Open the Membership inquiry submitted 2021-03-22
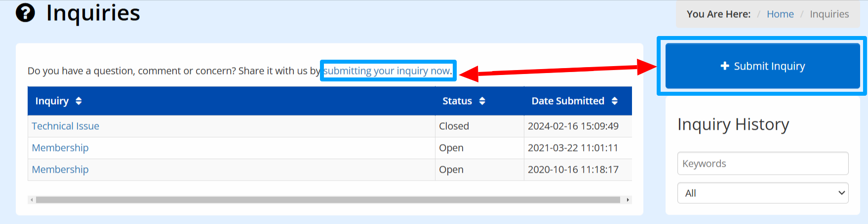This screenshot has width=868, height=224. tap(60, 148)
